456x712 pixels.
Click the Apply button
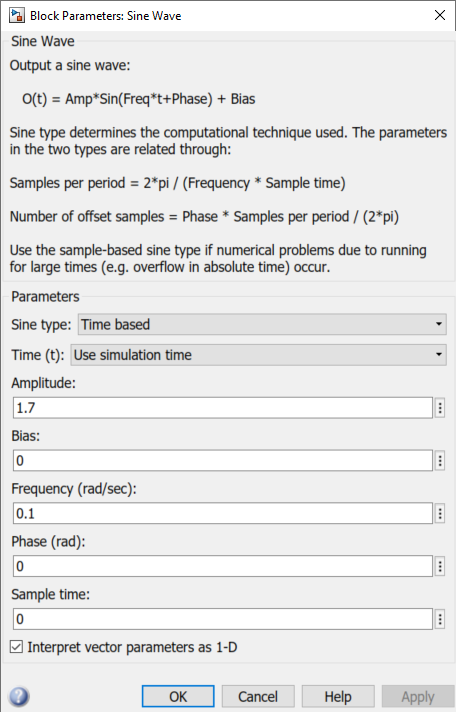[418, 697]
